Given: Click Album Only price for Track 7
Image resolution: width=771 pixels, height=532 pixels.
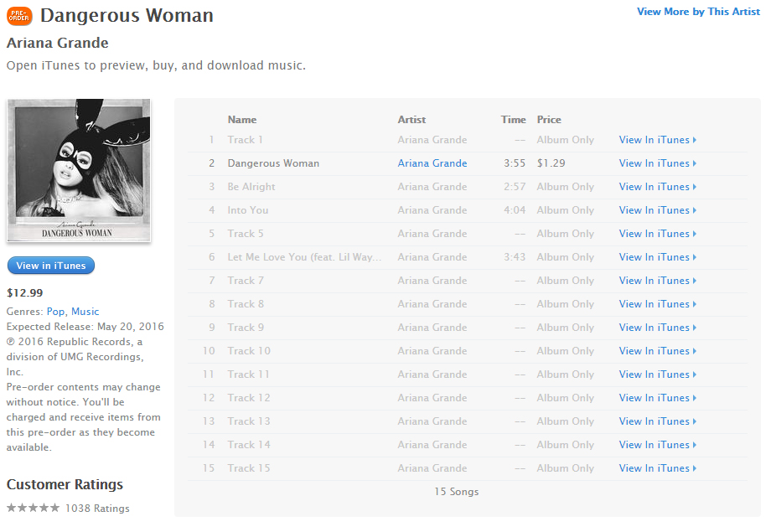Looking at the screenshot, I should pos(566,281).
